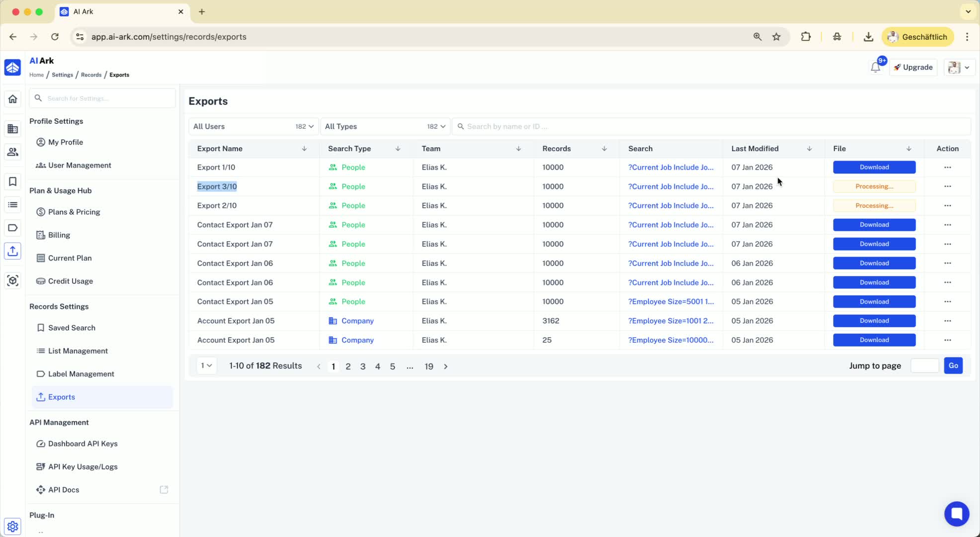Image resolution: width=980 pixels, height=537 pixels.
Task: Click the companies building icon in left rail
Action: coord(12,129)
